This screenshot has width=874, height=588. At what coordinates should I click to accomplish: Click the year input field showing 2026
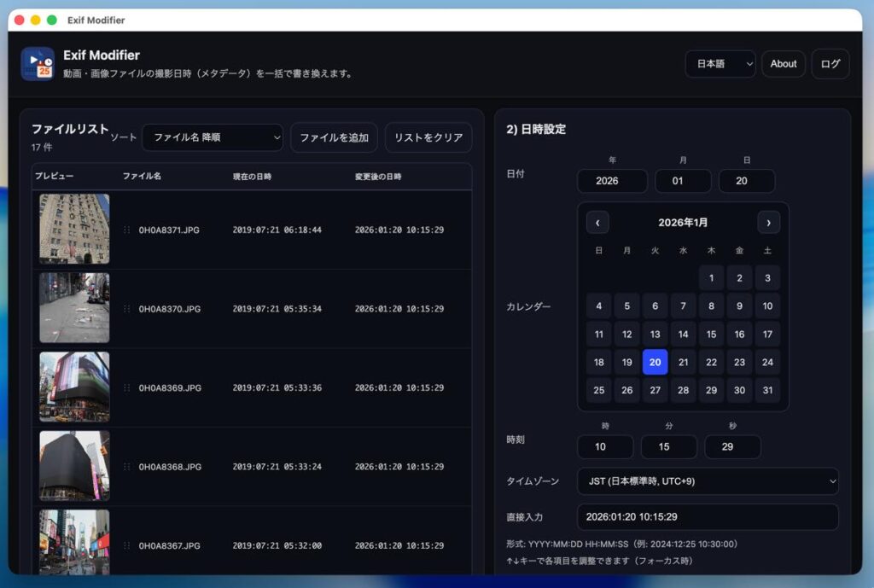coord(611,181)
